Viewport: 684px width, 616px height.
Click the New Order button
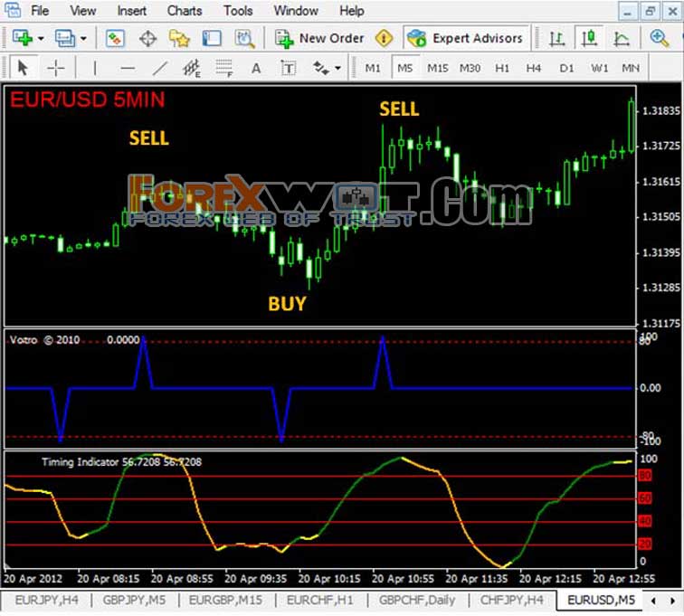click(319, 38)
